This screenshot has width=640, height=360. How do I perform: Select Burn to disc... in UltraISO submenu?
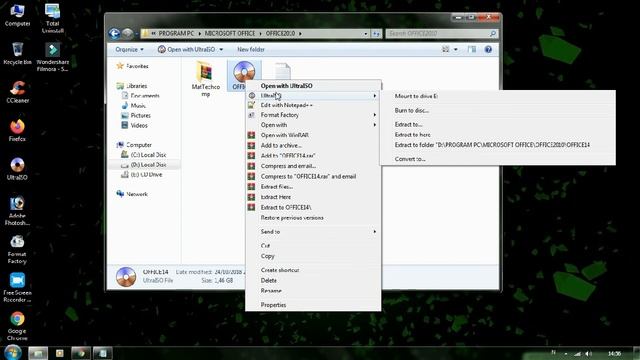498,111
